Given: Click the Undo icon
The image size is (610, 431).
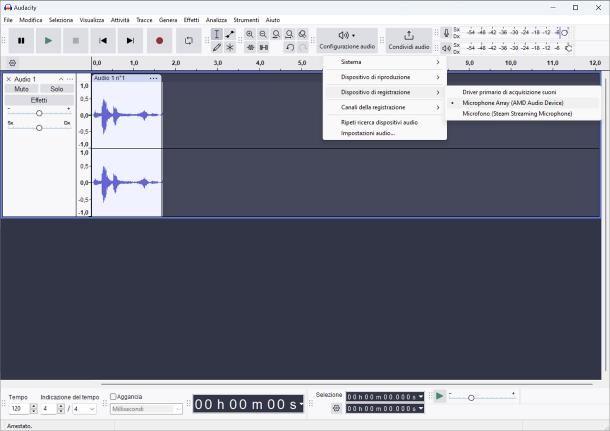Looking at the screenshot, I should click(x=290, y=47).
